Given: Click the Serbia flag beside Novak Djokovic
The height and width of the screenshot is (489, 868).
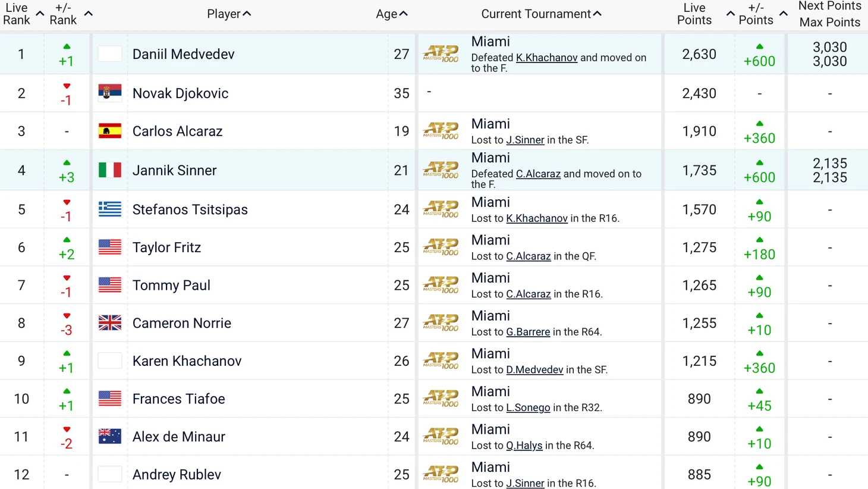Looking at the screenshot, I should (110, 93).
